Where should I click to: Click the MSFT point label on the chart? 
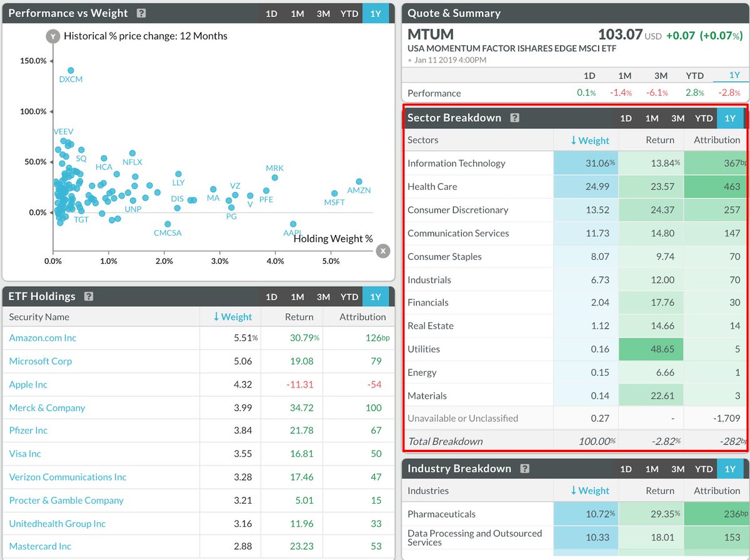pos(334,202)
